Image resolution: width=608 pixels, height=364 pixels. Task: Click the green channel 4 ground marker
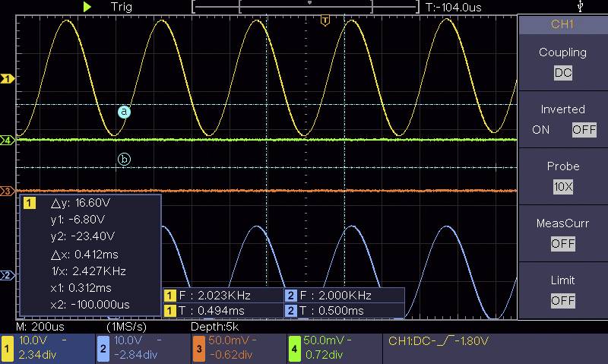pos(8,141)
